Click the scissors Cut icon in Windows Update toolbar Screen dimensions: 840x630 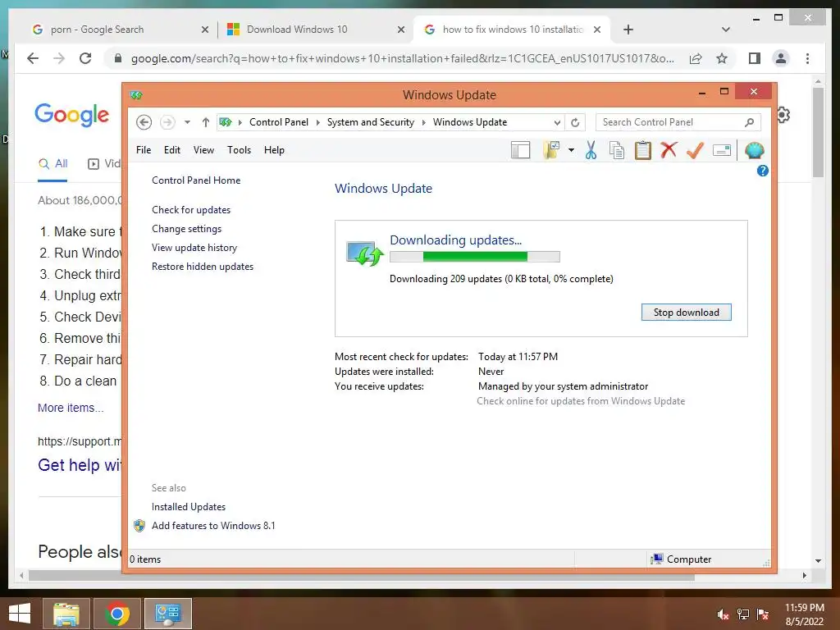coord(591,151)
